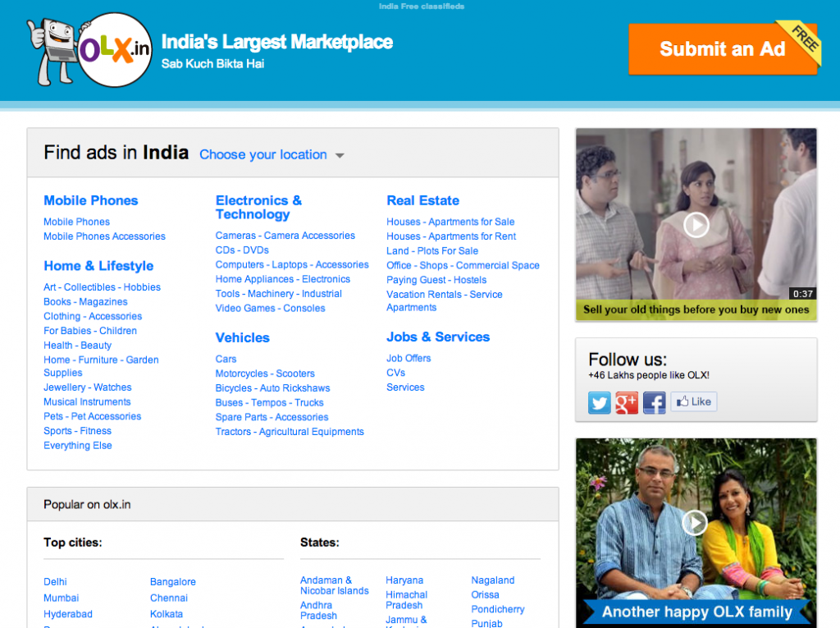Open Clothing - Accessories link
This screenshot has height=628, width=840.
tap(93, 316)
